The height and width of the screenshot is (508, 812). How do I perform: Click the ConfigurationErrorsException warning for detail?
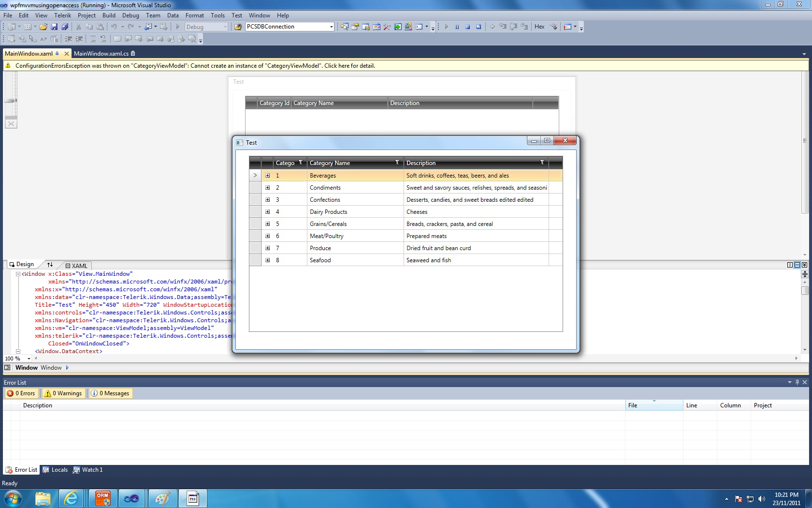tap(195, 66)
